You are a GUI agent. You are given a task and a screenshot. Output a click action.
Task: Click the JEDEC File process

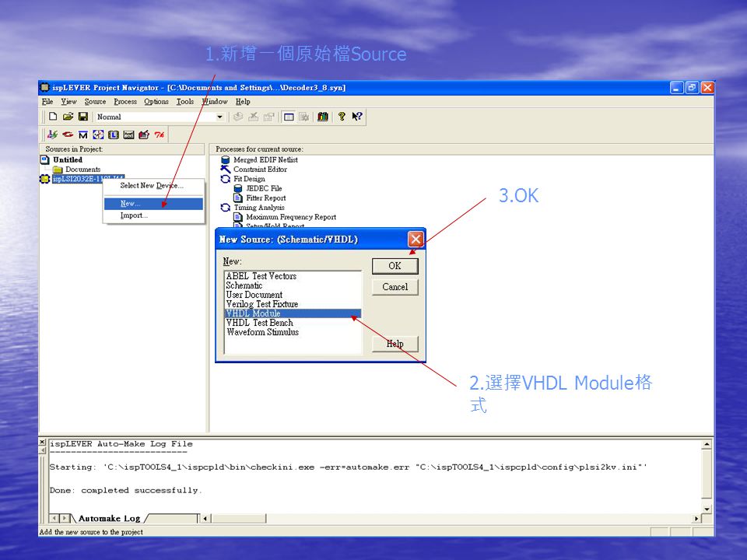point(264,188)
